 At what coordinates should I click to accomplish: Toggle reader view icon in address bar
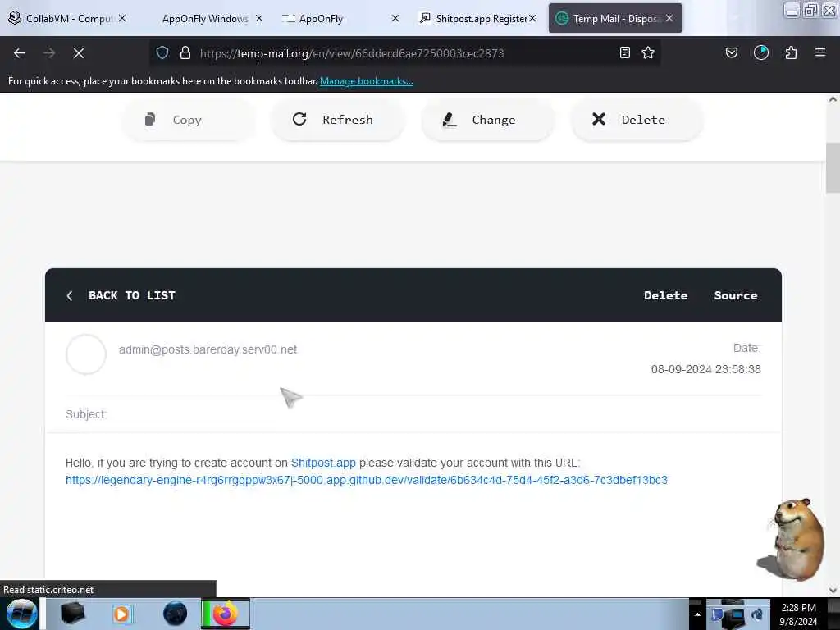pyautogui.click(x=624, y=52)
